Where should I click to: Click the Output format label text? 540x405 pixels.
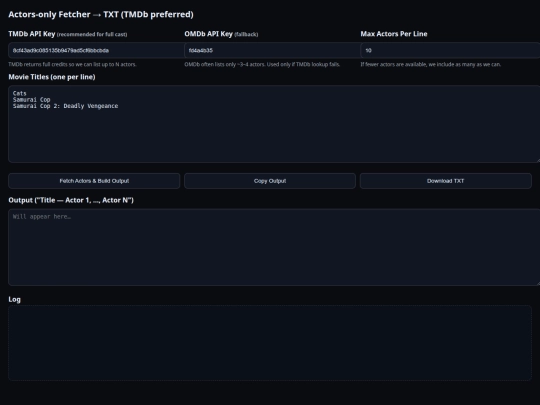pos(71,200)
